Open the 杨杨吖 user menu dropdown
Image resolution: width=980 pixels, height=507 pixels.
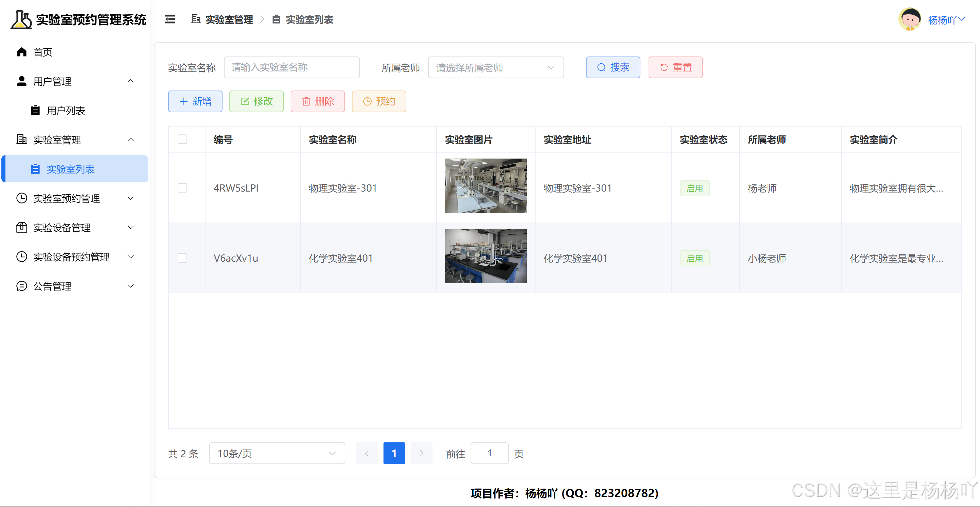(947, 20)
